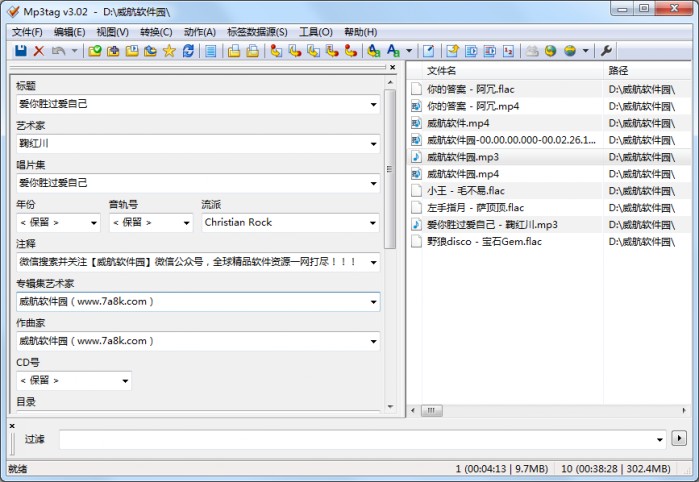Expand the 流派 Christian Rock dropdown
Viewport: 699px width, 482px height.
coord(373,223)
